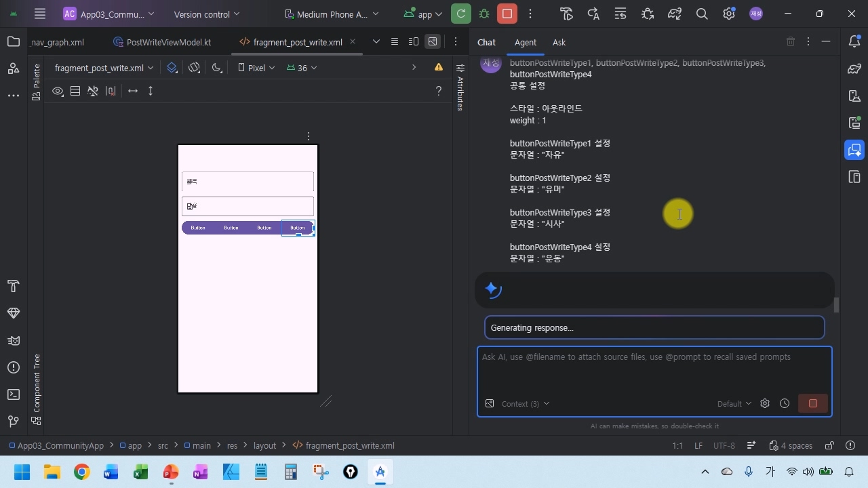Click the Gemini chat scrollbar thumb
The image size is (868, 488).
tap(836, 305)
